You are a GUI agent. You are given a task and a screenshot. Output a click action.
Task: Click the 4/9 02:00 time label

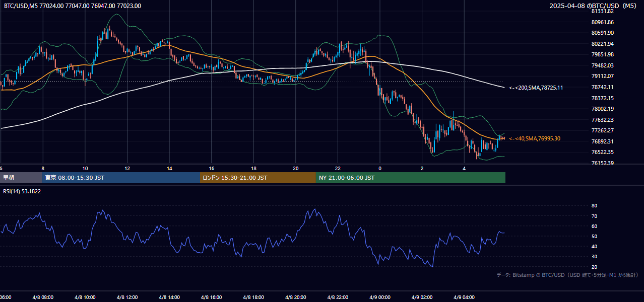pos(422,297)
